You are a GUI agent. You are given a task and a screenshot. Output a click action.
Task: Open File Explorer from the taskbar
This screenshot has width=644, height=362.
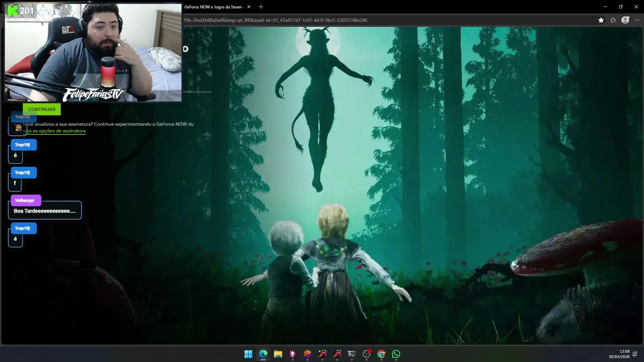coord(278,354)
